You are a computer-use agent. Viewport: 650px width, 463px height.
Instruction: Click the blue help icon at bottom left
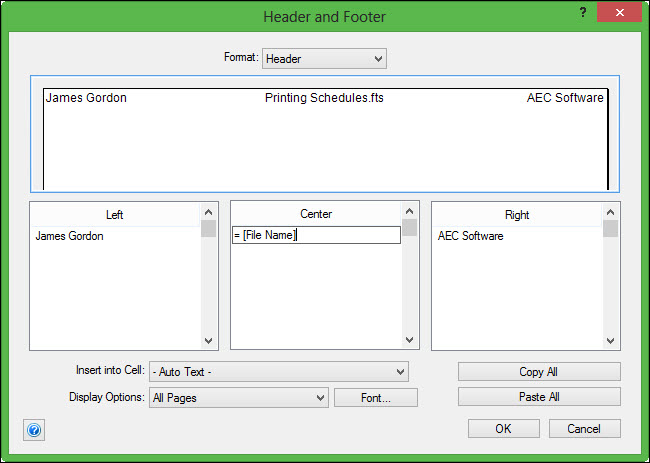click(34, 430)
